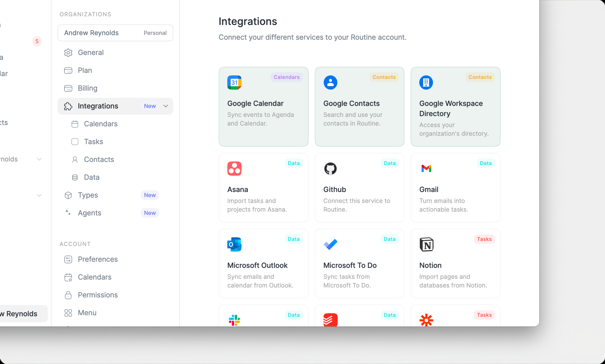Open the Google Workspace Directory card
Screen dimensions: 605x364
456,107
